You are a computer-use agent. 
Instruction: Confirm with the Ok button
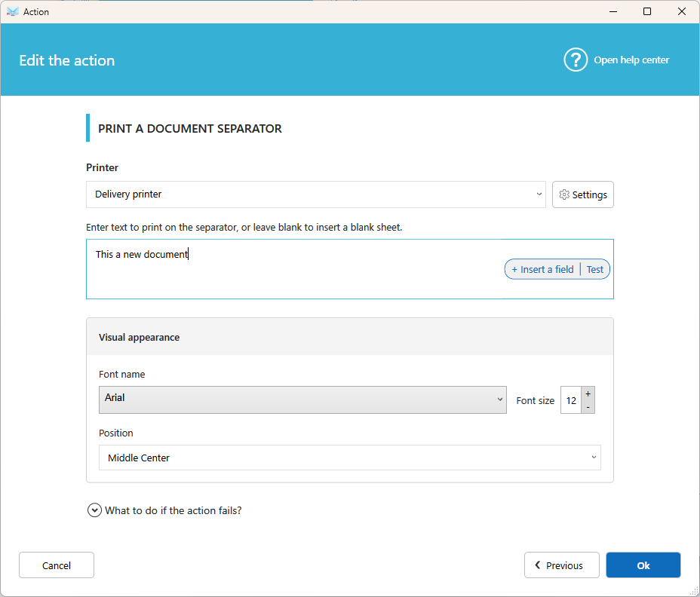643,565
